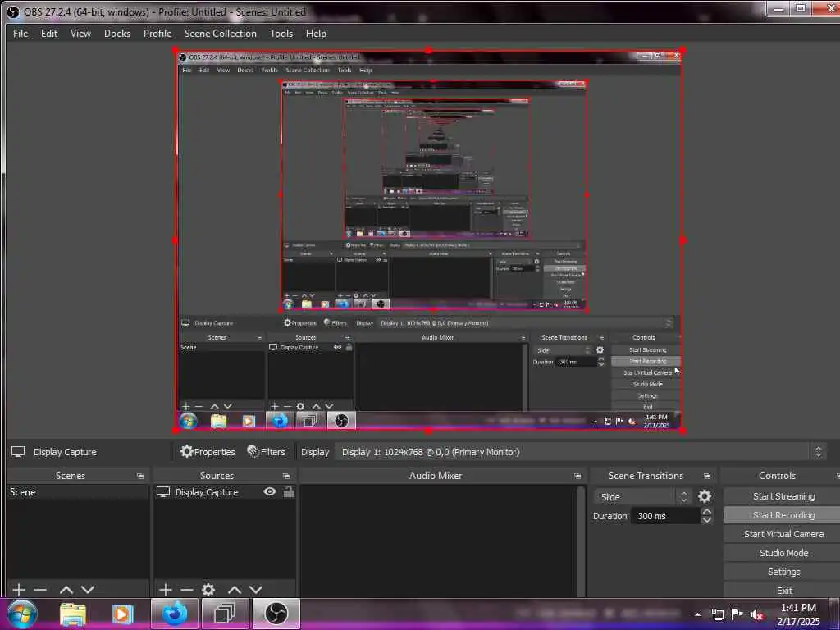840x630 pixels.
Task: Open Filters for Display Capture
Action: 267,452
